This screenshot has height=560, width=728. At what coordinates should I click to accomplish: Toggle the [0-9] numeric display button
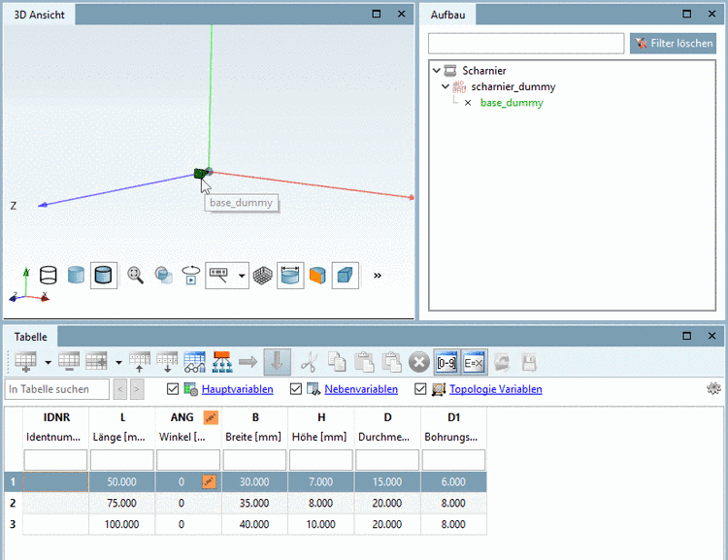click(447, 362)
